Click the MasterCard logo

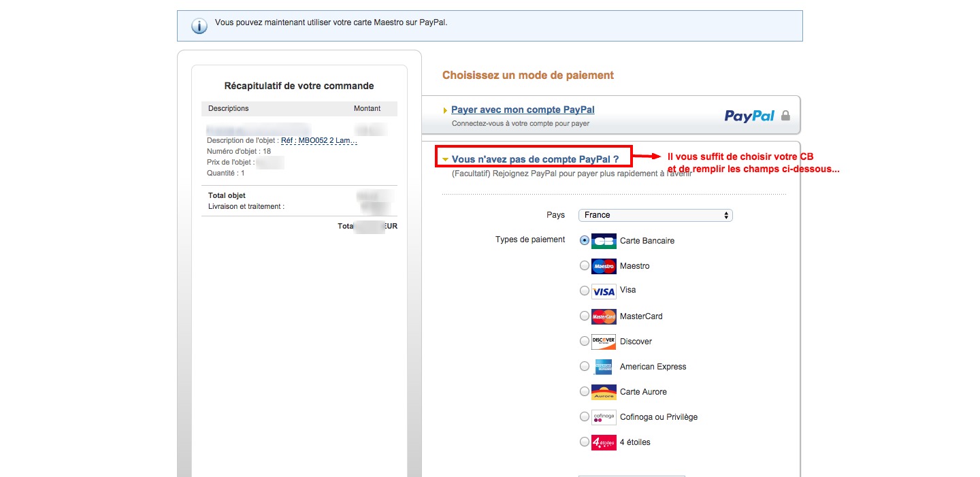coord(604,316)
